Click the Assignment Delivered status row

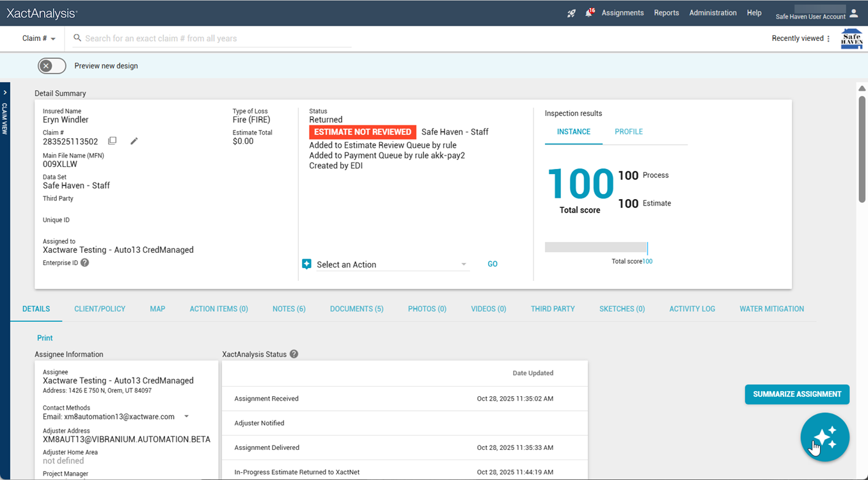click(404, 447)
